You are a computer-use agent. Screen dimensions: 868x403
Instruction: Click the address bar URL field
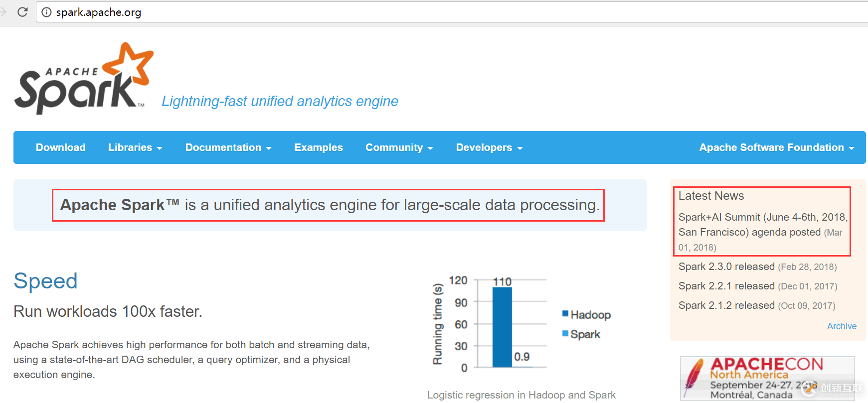349,12
